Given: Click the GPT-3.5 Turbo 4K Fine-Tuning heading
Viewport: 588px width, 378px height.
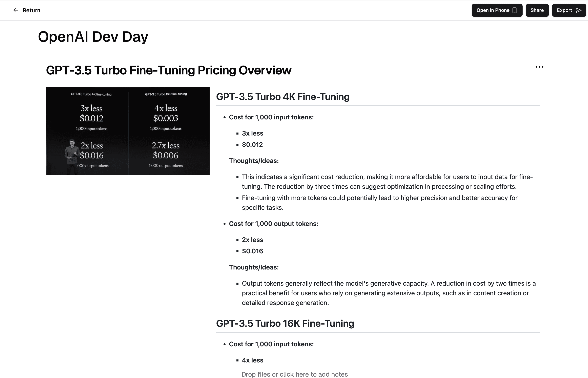Looking at the screenshot, I should click(282, 97).
